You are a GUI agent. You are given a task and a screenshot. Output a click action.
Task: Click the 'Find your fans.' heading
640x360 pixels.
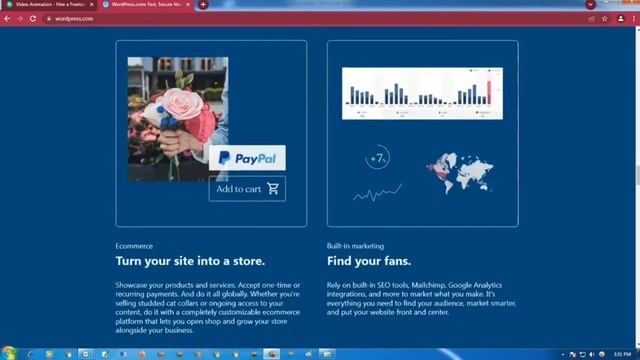369,261
